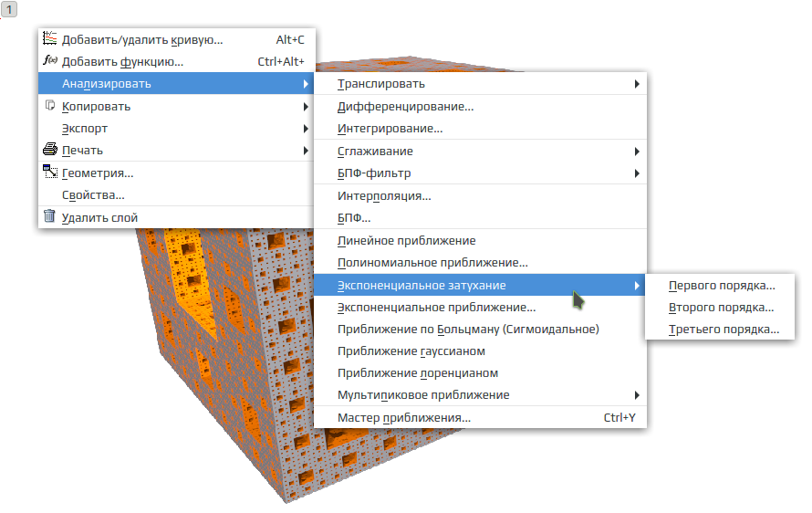This screenshot has width=812, height=513.
Task: Select the БПФ... entry
Action: [481, 217]
